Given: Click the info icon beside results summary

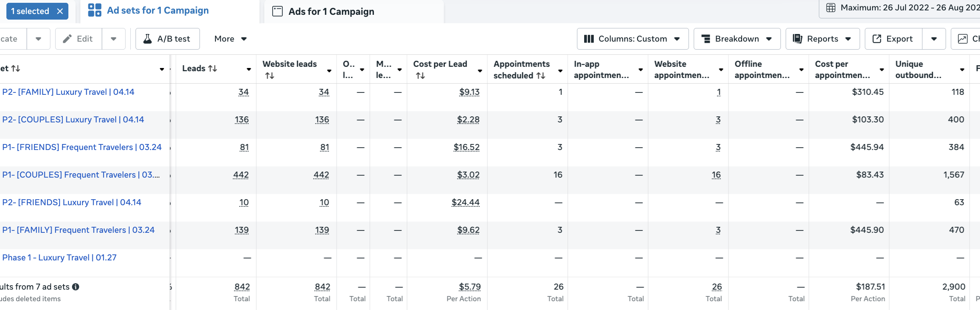Looking at the screenshot, I should (76, 287).
